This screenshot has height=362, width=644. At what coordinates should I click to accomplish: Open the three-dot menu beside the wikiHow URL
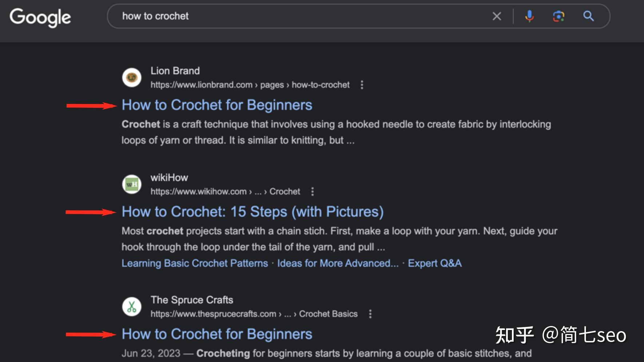[x=312, y=192]
